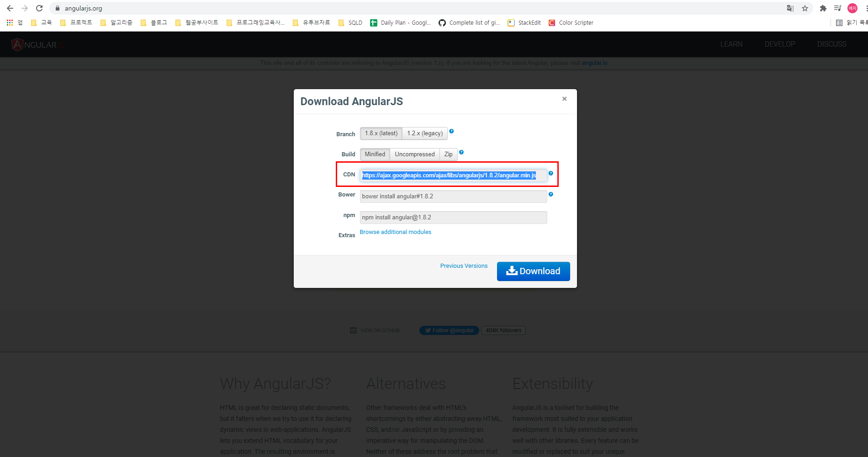This screenshot has height=457, width=868.
Task: Open the 웹공부사이트 bookmark folder
Action: [x=196, y=22]
